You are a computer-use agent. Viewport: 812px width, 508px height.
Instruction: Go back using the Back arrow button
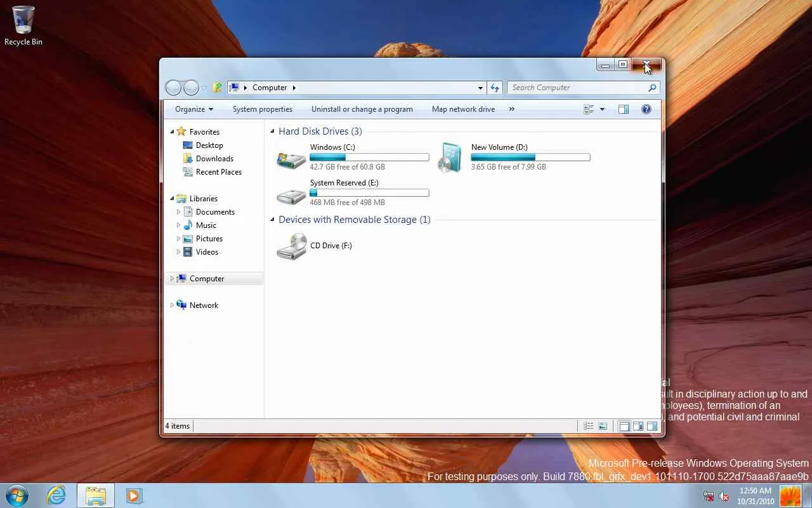click(x=173, y=88)
